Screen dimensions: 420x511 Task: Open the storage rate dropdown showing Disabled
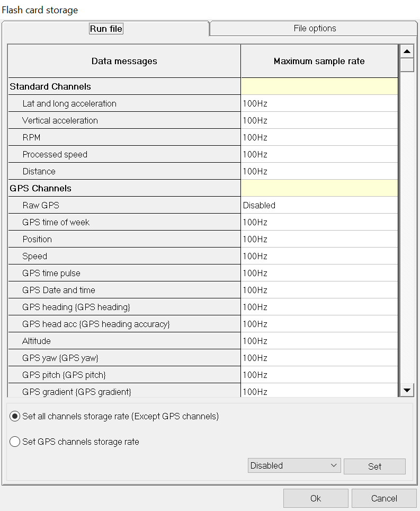(294, 465)
